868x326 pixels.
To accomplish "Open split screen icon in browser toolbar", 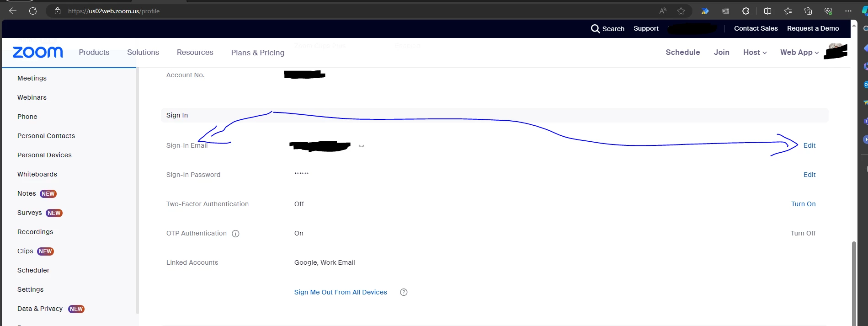I will click(767, 11).
